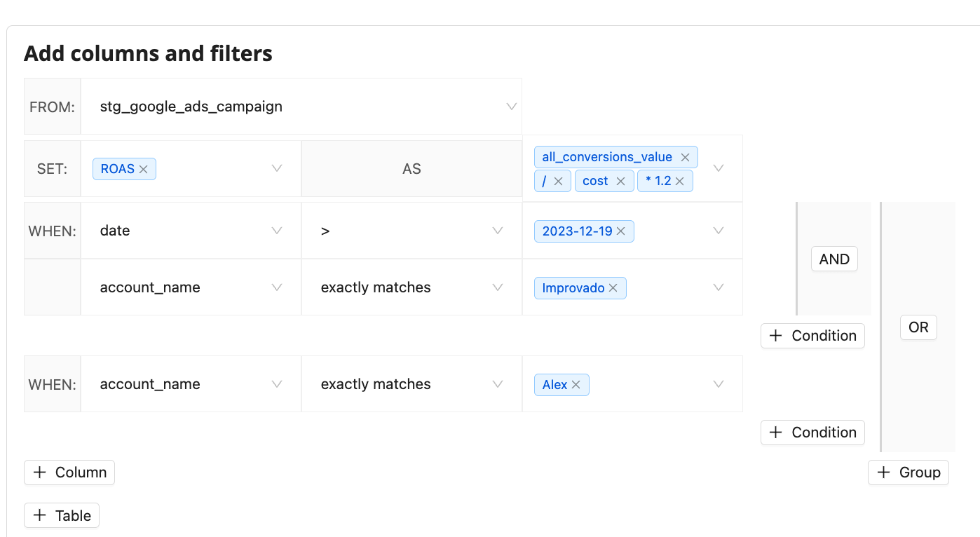Image resolution: width=980 pixels, height=537 pixels.
Task: Expand the SET formula expression dropdown
Action: (x=719, y=169)
